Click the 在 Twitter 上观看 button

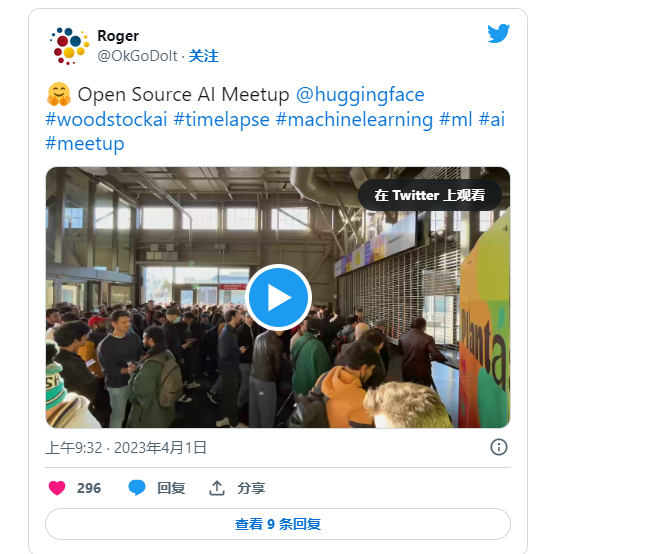[x=429, y=195]
